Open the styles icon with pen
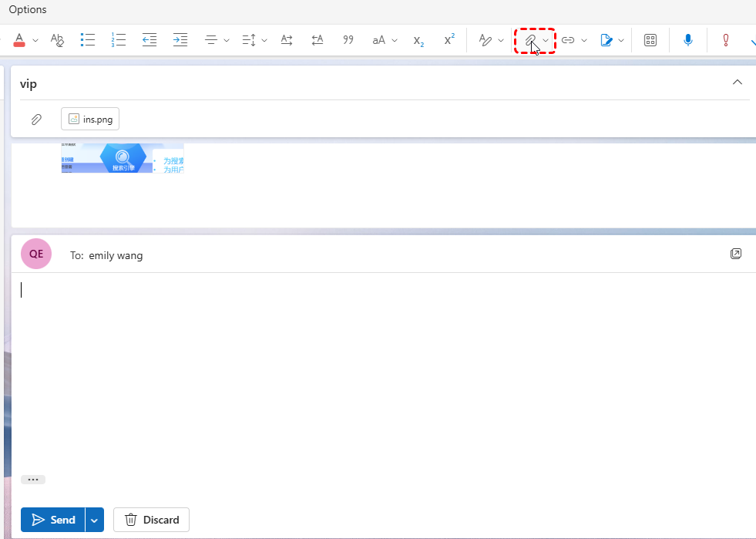 [485, 40]
